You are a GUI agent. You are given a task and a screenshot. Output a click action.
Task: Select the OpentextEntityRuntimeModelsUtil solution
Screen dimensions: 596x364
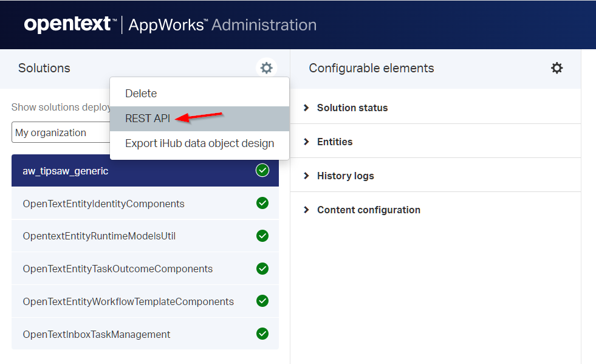pyautogui.click(x=145, y=236)
